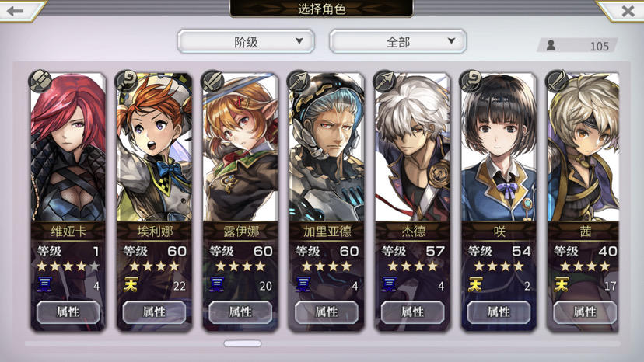Select the 露伊娜 character portrait
Image resolution: width=644 pixels, height=362 pixels.
tap(240, 148)
